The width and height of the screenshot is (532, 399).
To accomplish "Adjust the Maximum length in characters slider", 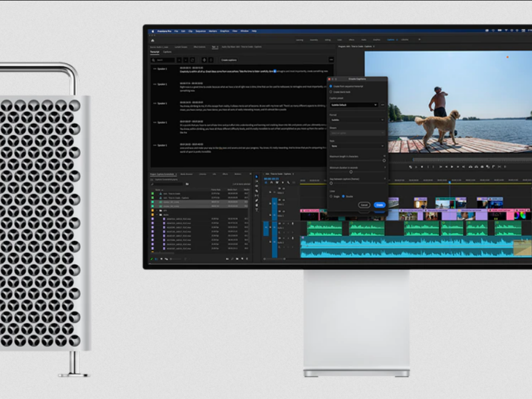I will click(x=384, y=160).
